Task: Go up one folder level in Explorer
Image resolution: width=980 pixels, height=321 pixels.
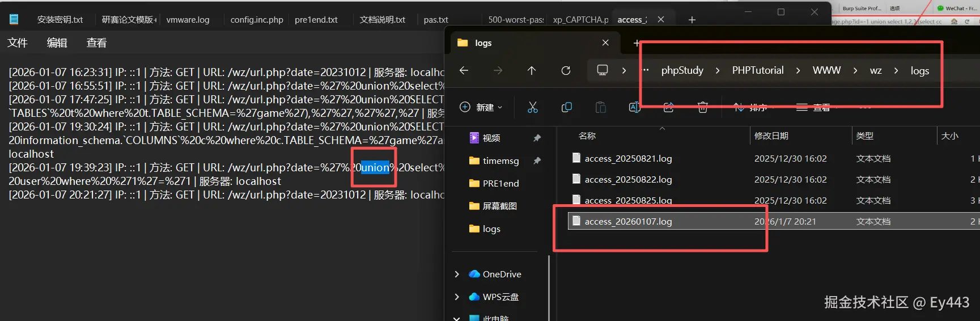Action: [531, 70]
